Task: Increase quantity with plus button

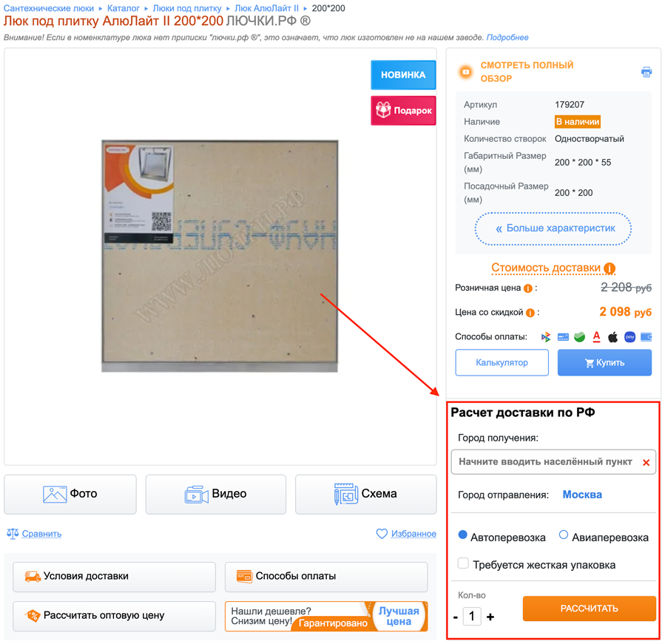Action: [490, 617]
